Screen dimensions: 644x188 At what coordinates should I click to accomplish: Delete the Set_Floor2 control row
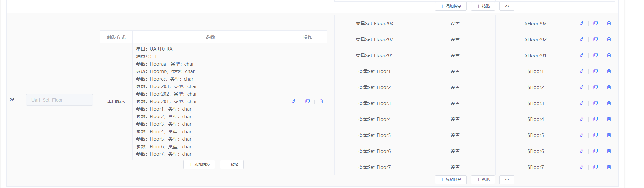[609, 87]
